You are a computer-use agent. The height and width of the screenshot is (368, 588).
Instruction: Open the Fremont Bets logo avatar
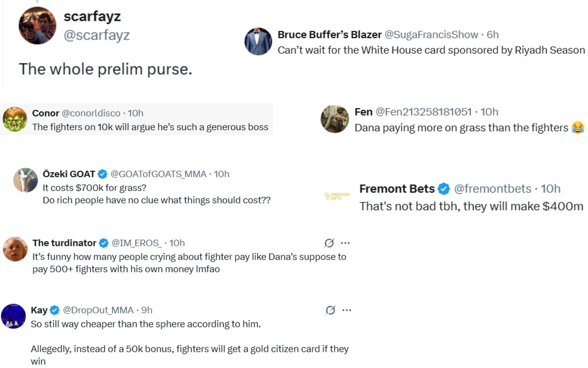[x=337, y=196]
